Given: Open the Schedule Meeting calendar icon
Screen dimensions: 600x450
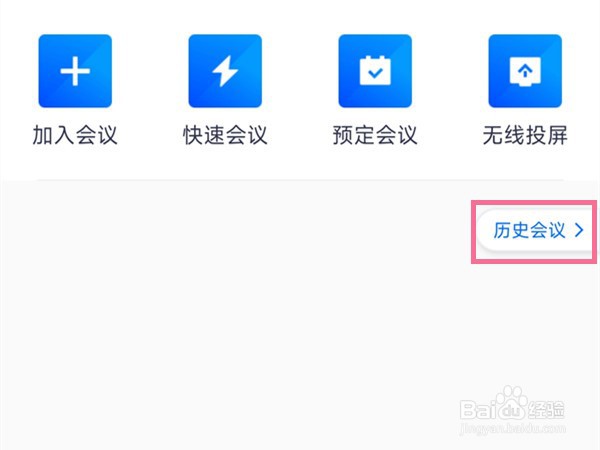Looking at the screenshot, I should 375,71.
